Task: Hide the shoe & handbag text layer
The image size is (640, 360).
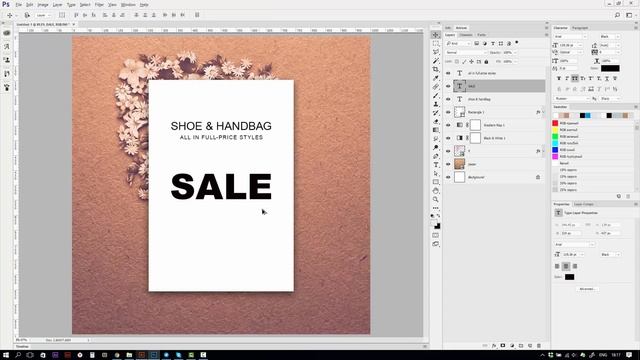Action: pos(448,99)
